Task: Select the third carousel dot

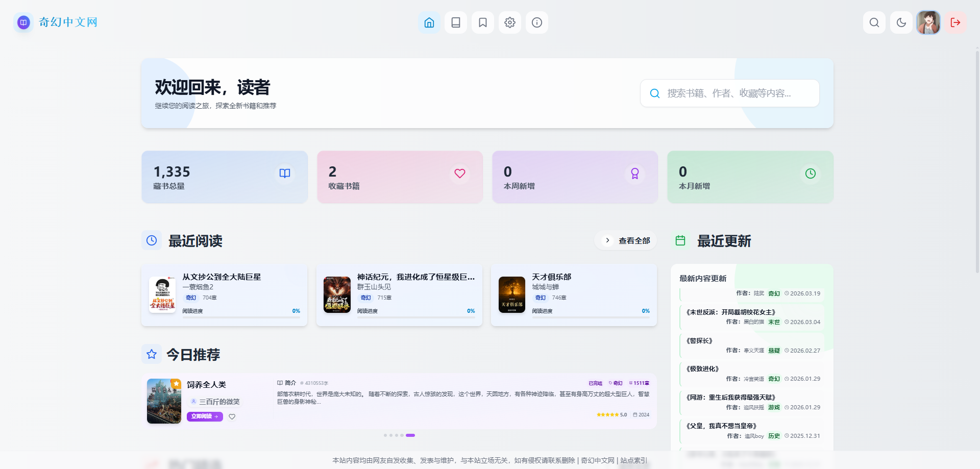Action: coord(397,435)
